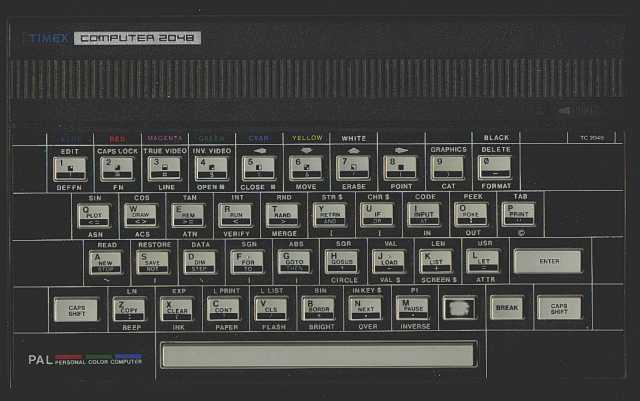
Task: Click the R RUN key
Action: 235,215
